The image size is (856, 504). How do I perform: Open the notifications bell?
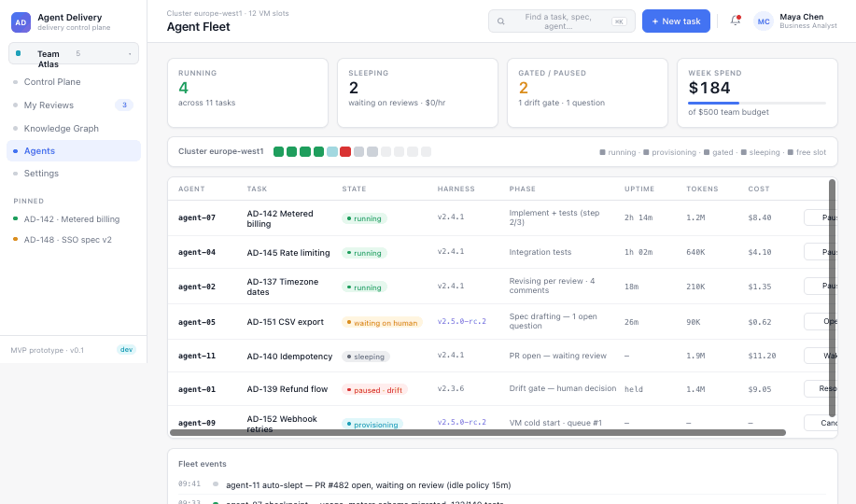(x=736, y=21)
